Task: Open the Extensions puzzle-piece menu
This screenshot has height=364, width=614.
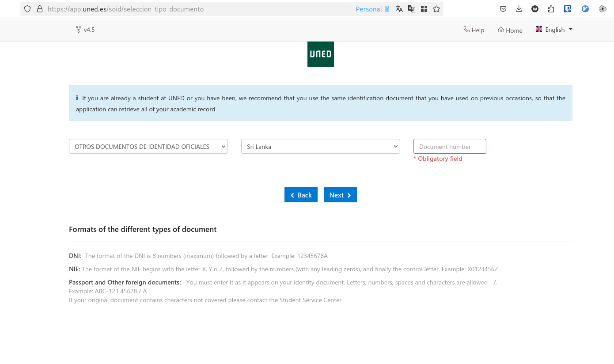Action: coord(551,9)
